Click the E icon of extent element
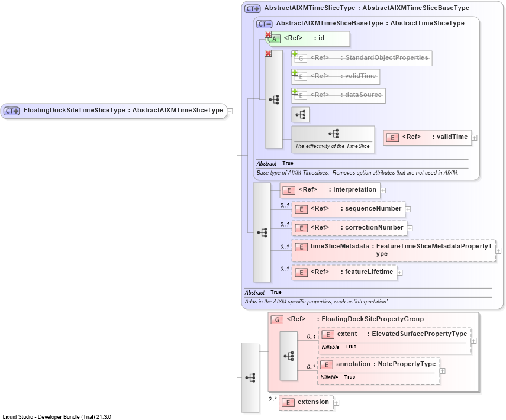 tap(328, 335)
